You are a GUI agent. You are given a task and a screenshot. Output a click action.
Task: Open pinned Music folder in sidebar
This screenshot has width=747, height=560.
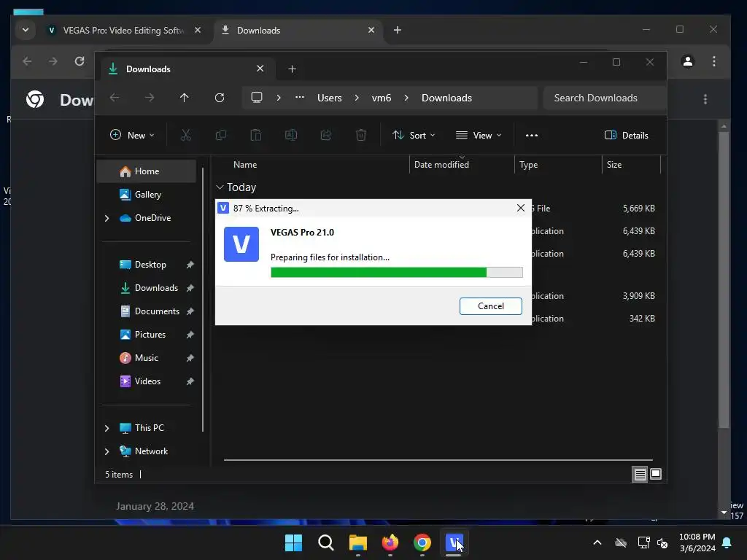point(146,358)
